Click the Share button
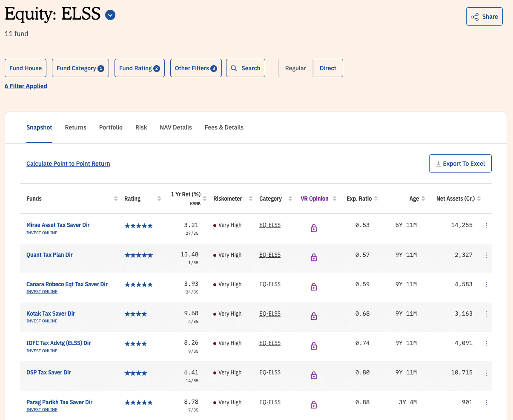Viewport: 513px width, 420px height. (484, 17)
